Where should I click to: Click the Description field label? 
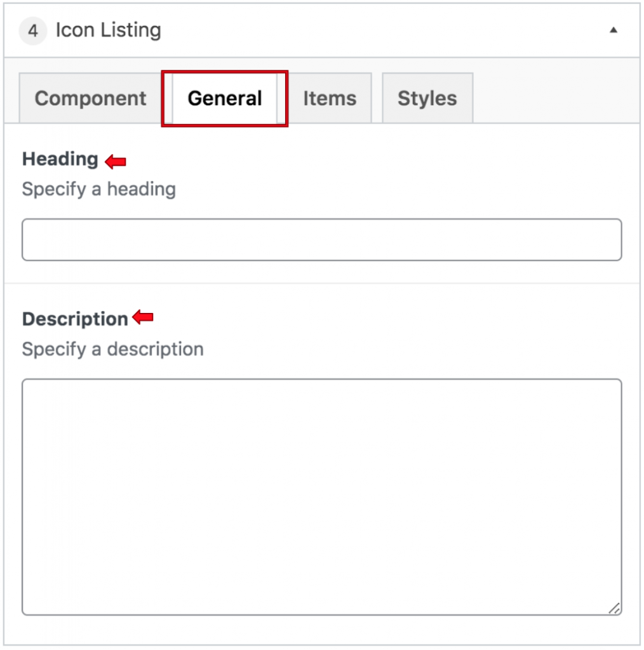[x=75, y=319]
